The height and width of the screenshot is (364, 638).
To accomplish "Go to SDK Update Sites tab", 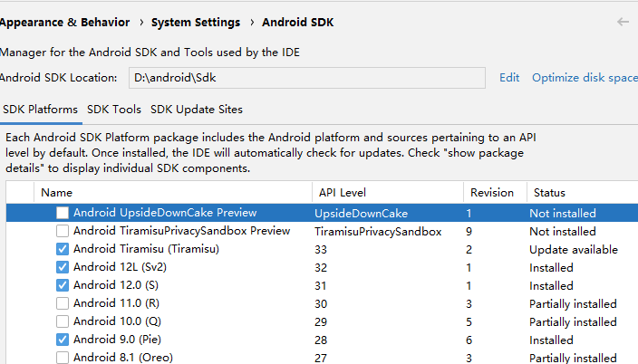I will (x=197, y=110).
